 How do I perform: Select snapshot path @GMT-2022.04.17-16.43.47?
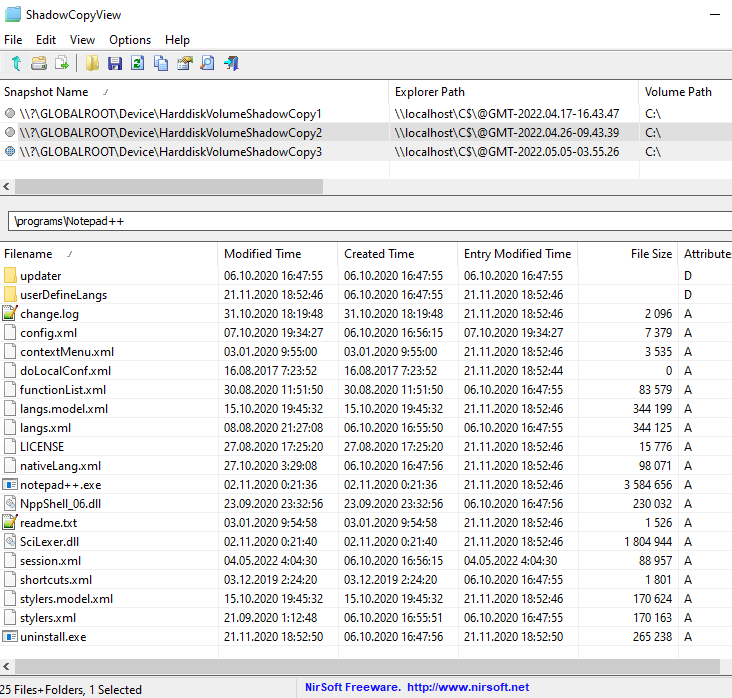(x=507, y=113)
